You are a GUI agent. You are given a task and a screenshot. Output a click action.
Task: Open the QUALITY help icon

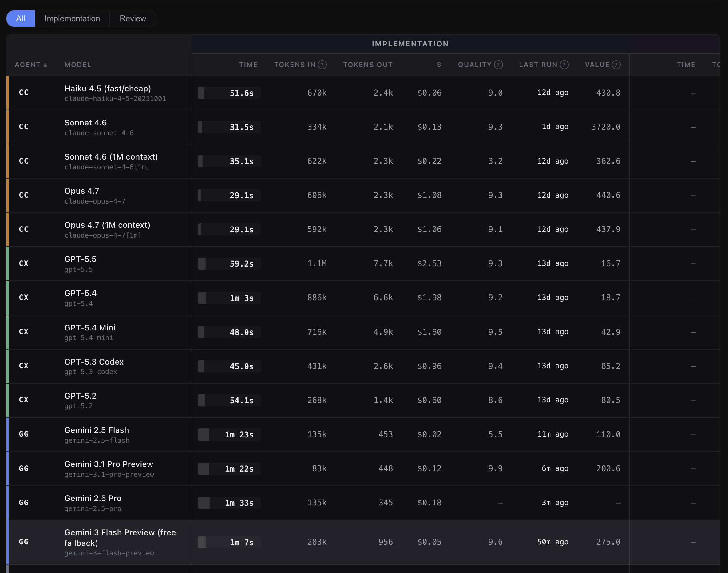point(499,65)
